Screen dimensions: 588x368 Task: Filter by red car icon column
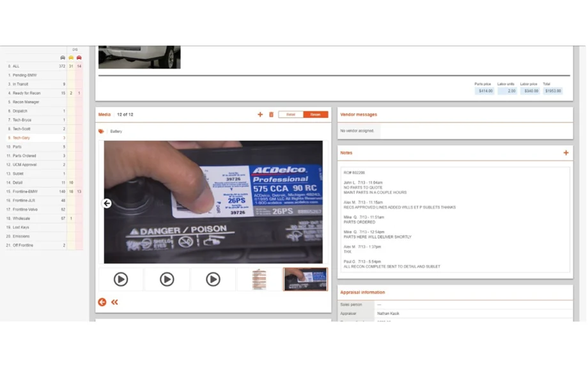point(79,58)
